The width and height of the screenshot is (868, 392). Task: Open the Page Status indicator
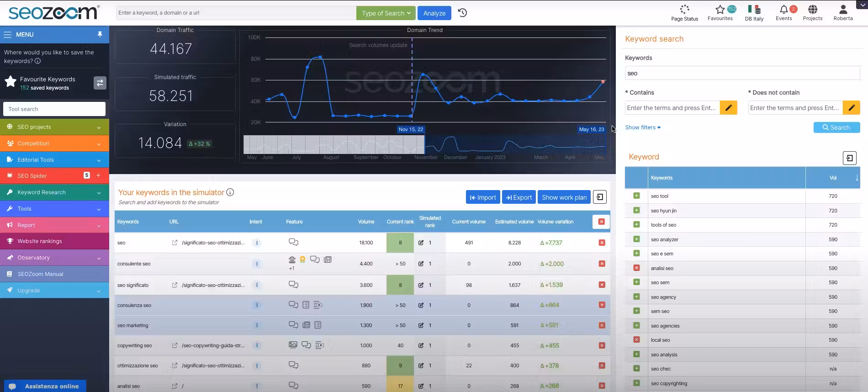click(684, 13)
